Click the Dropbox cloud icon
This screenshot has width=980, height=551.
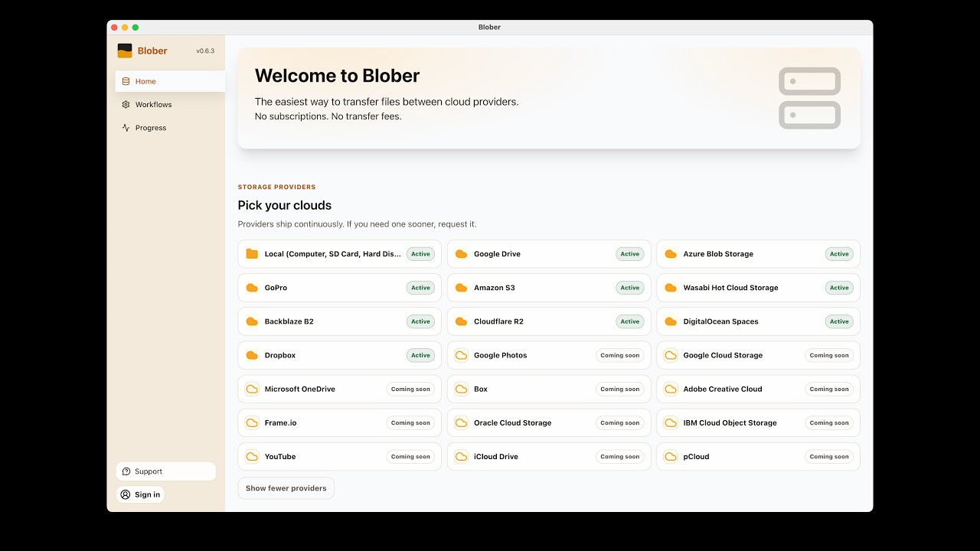point(252,355)
